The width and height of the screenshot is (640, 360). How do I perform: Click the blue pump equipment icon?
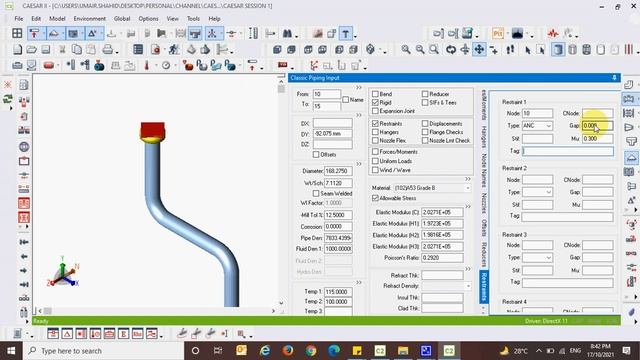click(x=99, y=65)
